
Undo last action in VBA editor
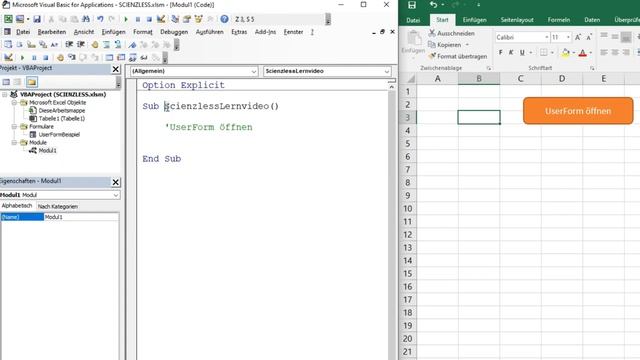(100, 19)
